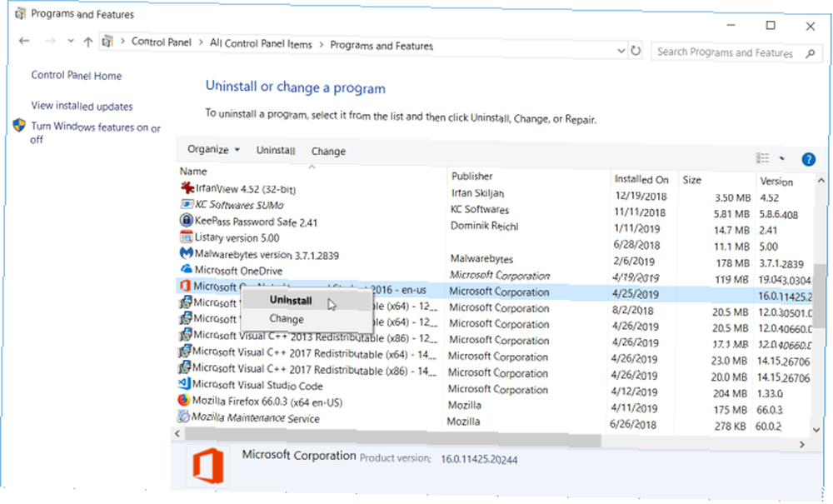Open the address bar history dropdown

tap(621, 51)
